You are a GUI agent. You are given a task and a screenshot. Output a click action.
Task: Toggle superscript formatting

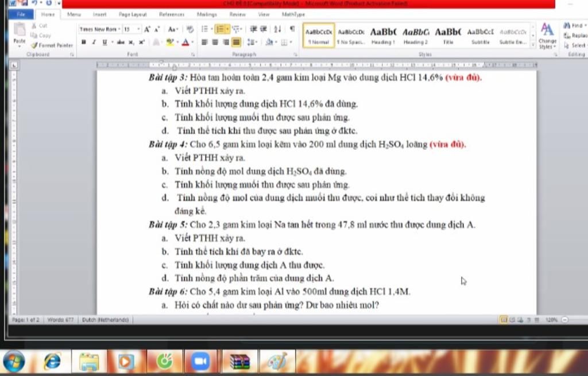141,42
